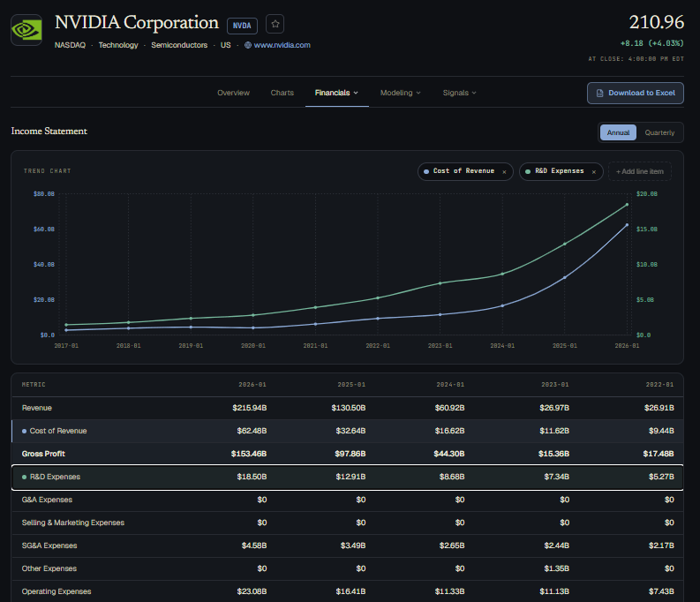Select the Gross Profit row
700x602 pixels.
[x=347, y=454]
